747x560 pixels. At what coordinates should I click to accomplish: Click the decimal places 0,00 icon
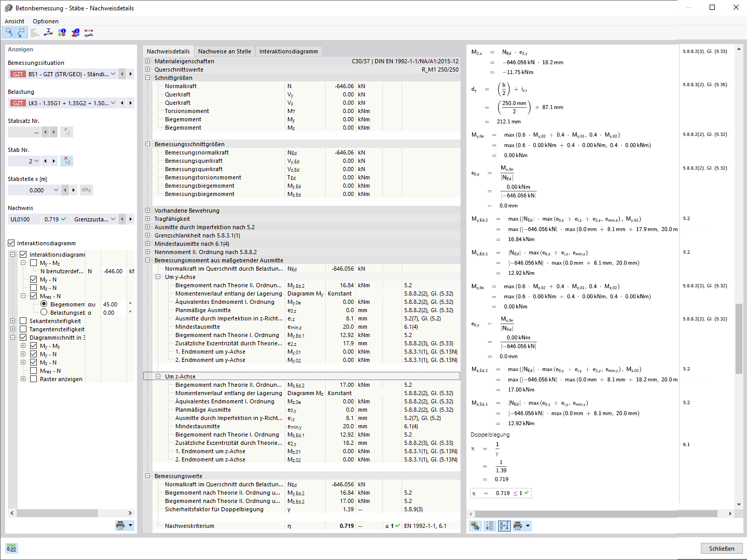point(11,548)
